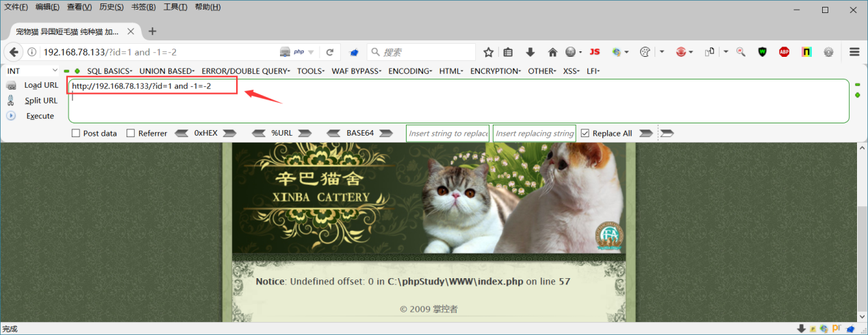This screenshot has height=335, width=868.
Task: Open the Adblock Plus ABP icon
Action: click(784, 52)
